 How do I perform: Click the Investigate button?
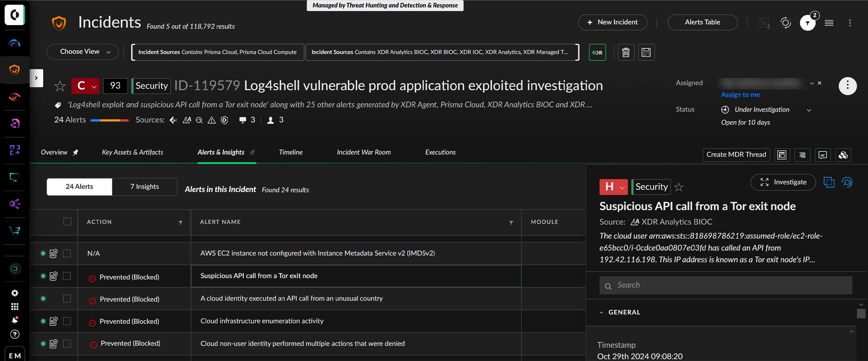pos(783,182)
